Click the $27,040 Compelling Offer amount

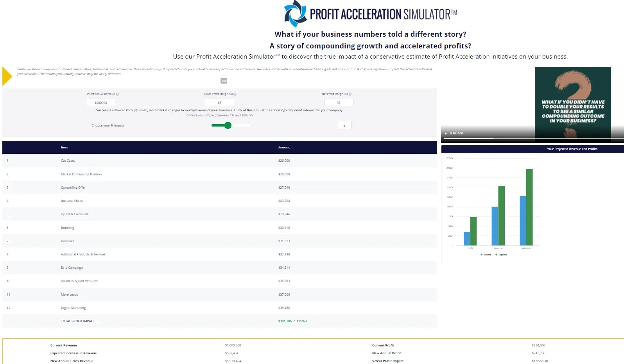(284, 187)
